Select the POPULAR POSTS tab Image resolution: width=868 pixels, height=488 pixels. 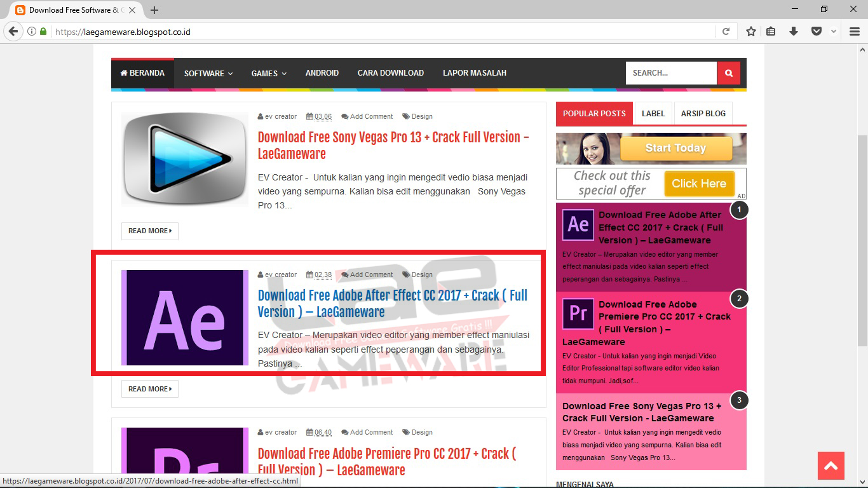[594, 114]
